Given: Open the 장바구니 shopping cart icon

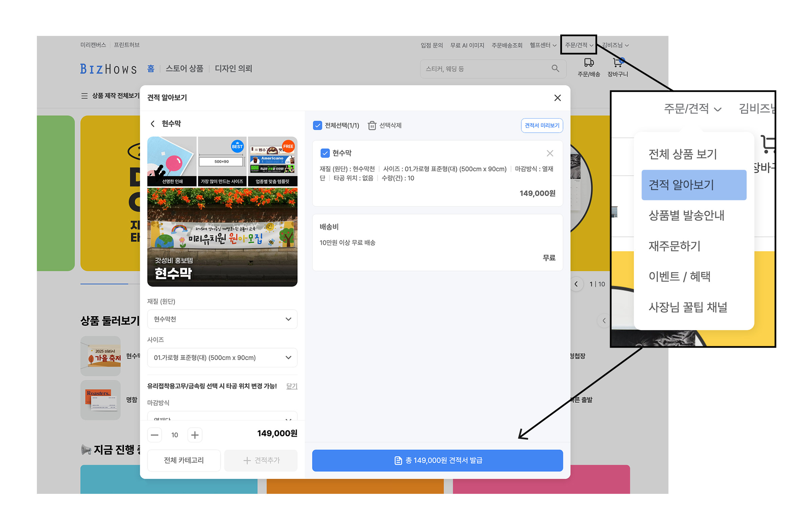Looking at the screenshot, I should click(x=617, y=63).
